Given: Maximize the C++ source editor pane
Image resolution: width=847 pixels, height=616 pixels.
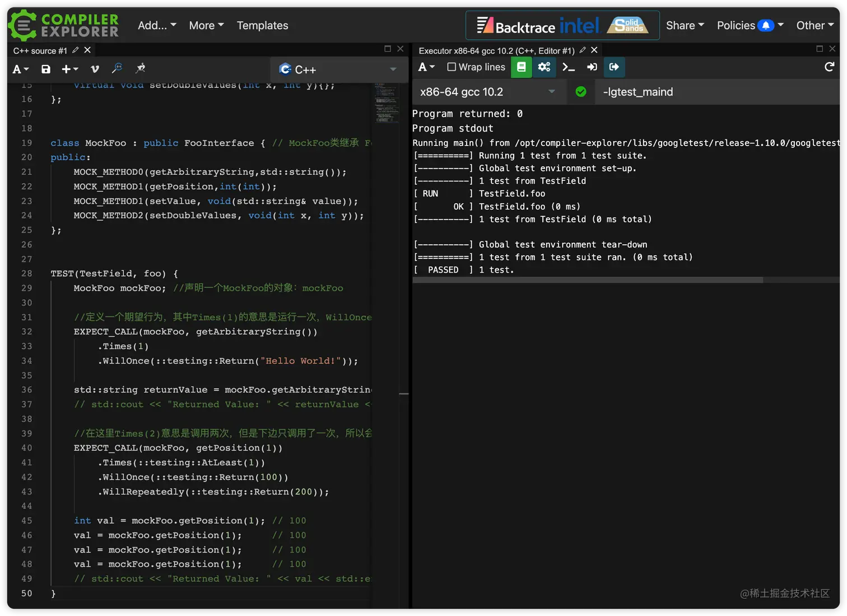Looking at the screenshot, I should 388,49.
